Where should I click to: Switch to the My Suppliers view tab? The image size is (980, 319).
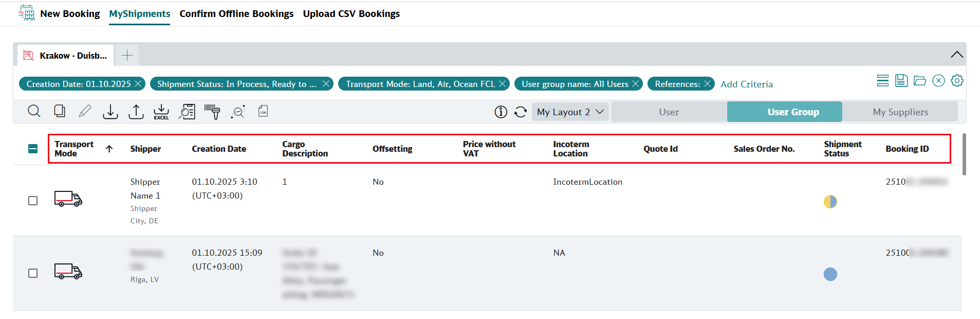[900, 112]
